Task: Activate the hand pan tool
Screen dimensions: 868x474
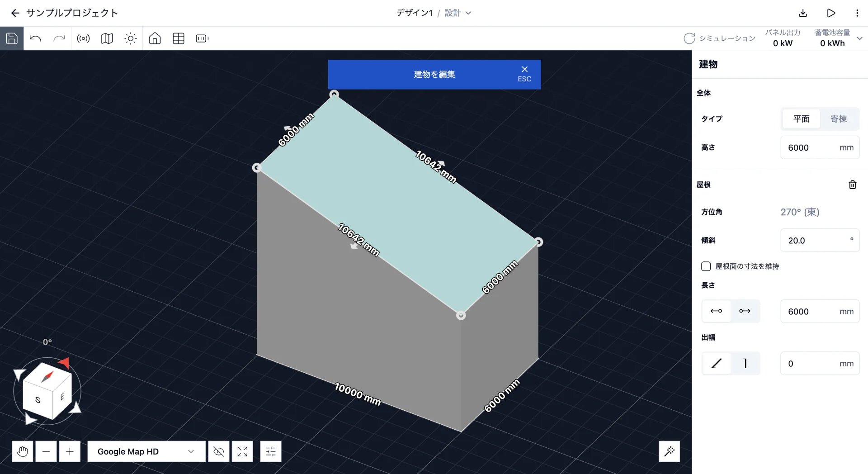Action: [23, 451]
